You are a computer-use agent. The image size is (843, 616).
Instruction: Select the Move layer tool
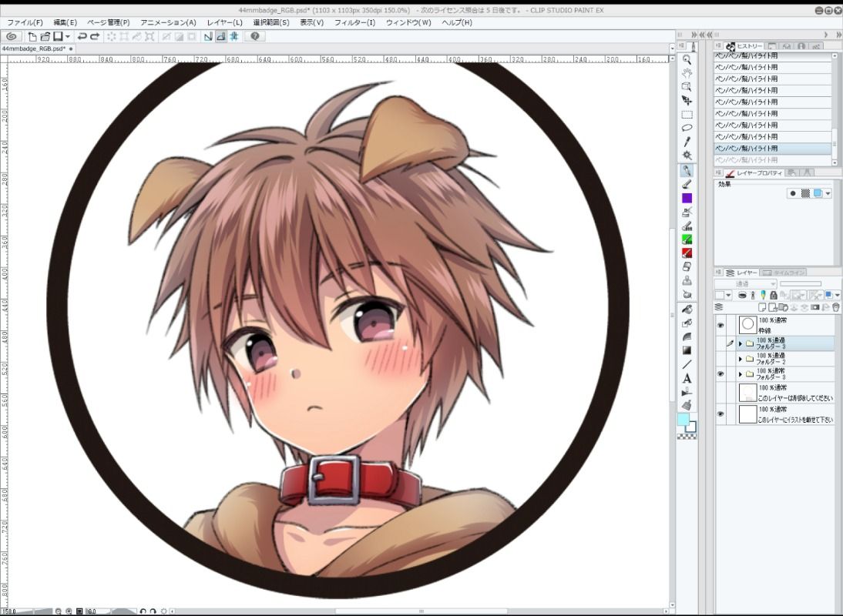coord(687,100)
